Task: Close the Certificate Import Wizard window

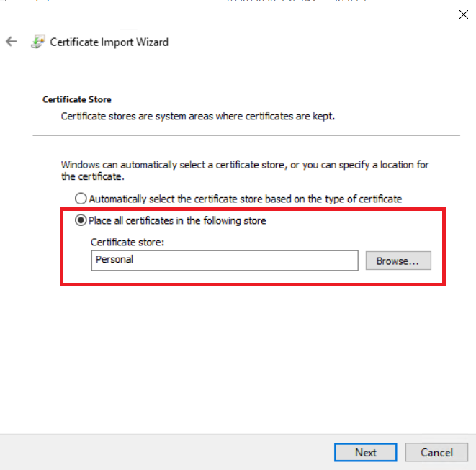Action: click(x=463, y=14)
